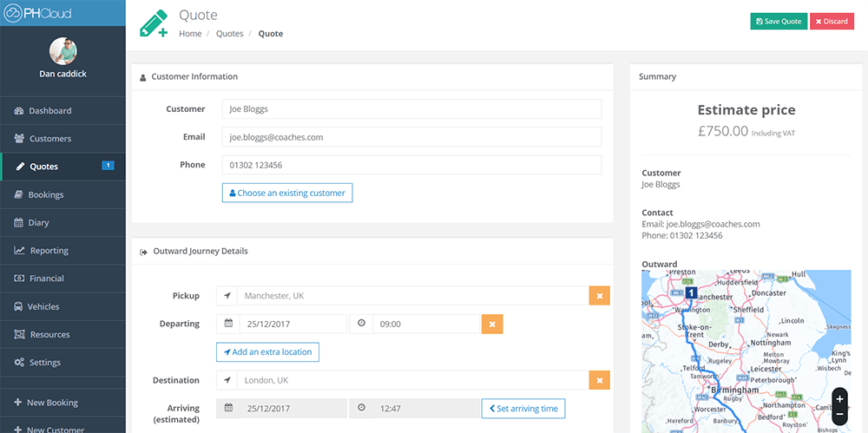Screen dimensions: 868x433
Task: Open Reporting section
Action: pos(62,250)
